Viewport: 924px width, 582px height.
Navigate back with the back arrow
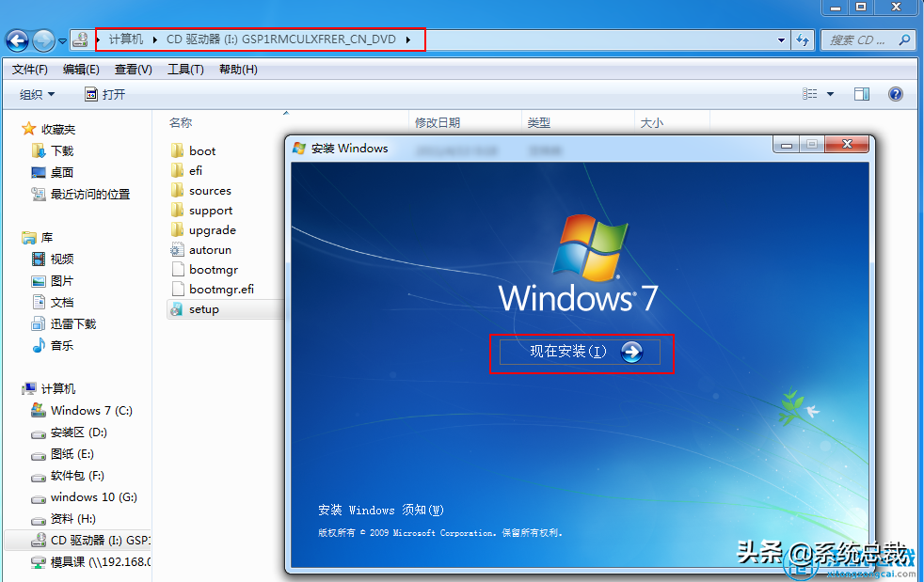coord(17,39)
